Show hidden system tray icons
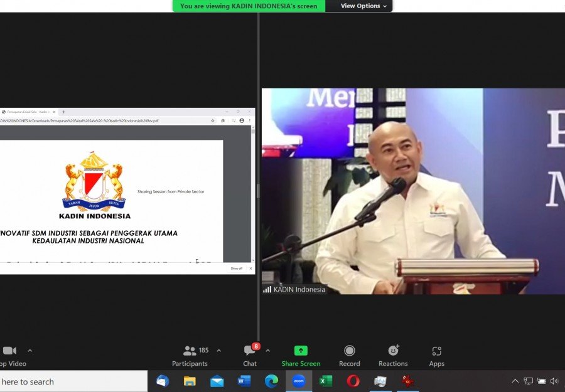This screenshot has height=392, width=565. [x=515, y=381]
